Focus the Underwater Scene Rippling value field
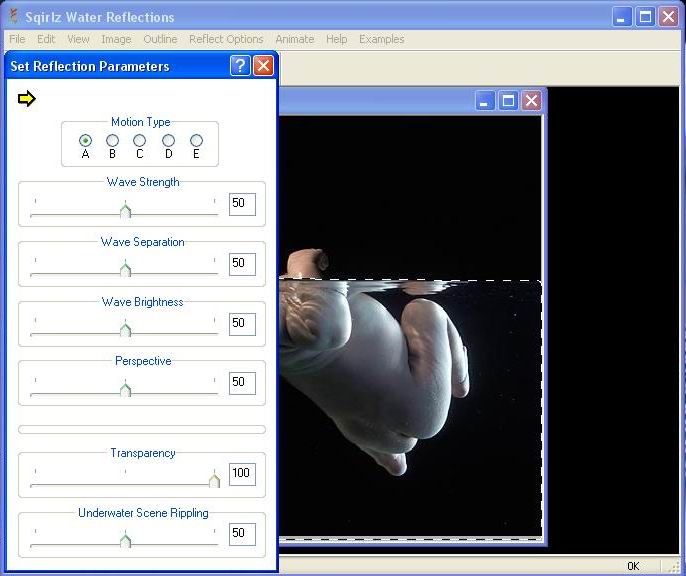 [242, 534]
